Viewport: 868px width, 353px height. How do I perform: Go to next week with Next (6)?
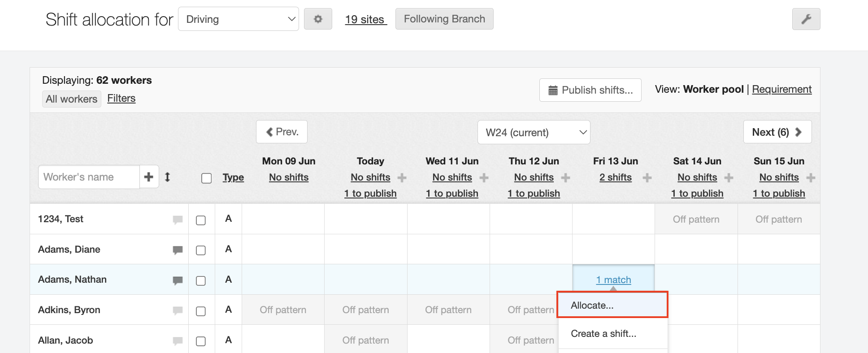[777, 132]
